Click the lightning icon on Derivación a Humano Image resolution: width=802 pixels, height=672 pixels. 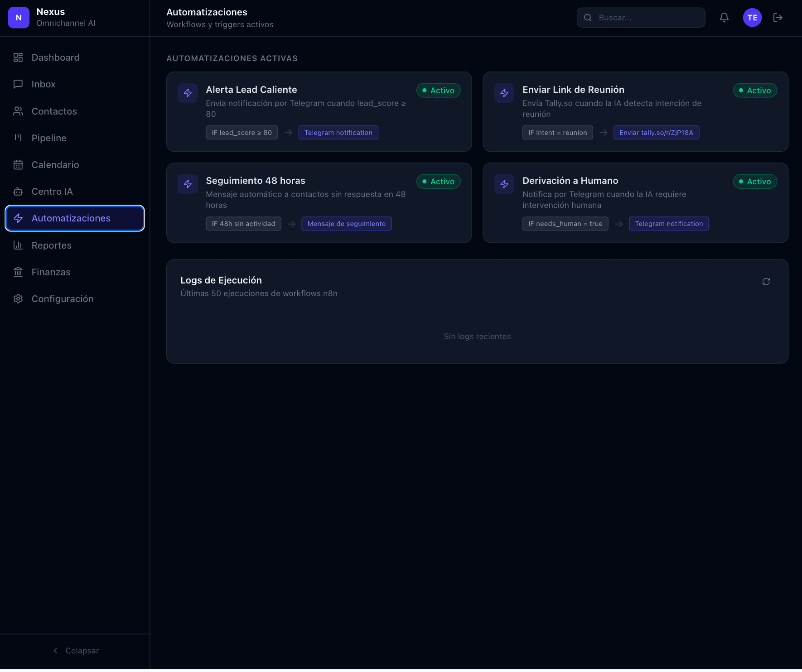pos(504,184)
